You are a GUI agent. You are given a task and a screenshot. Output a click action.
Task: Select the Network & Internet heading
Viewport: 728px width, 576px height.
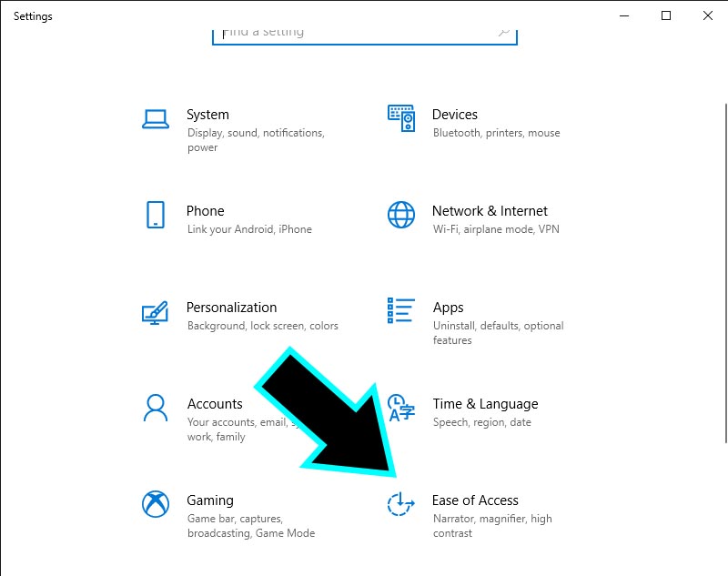pos(490,211)
